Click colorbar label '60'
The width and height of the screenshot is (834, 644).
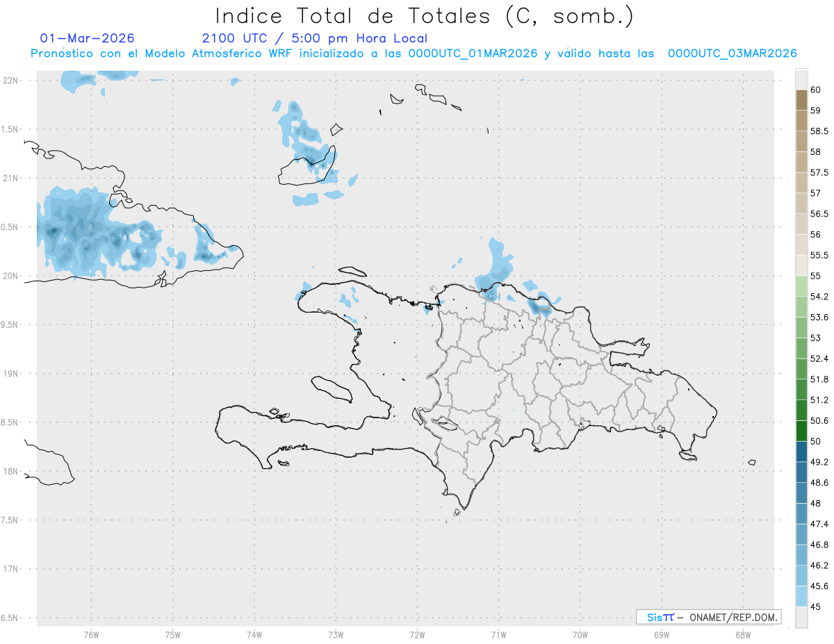coord(816,90)
